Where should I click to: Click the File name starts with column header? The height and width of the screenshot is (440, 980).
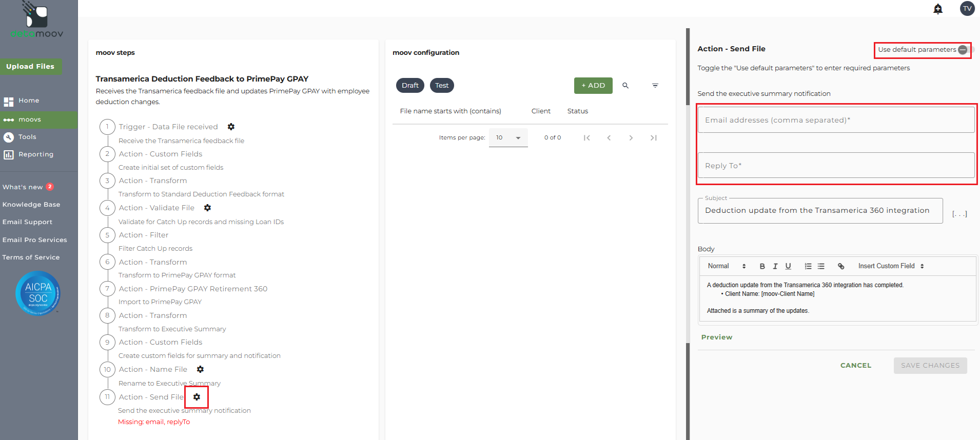(450, 111)
